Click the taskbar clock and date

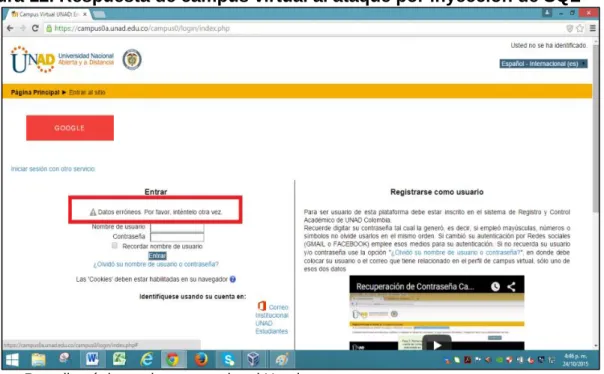coord(576,360)
